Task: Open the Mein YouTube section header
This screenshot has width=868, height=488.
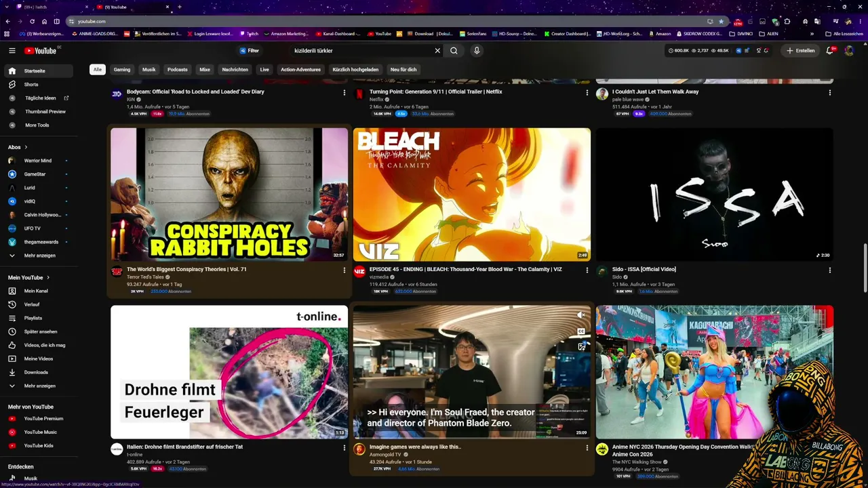Action: click(x=28, y=277)
